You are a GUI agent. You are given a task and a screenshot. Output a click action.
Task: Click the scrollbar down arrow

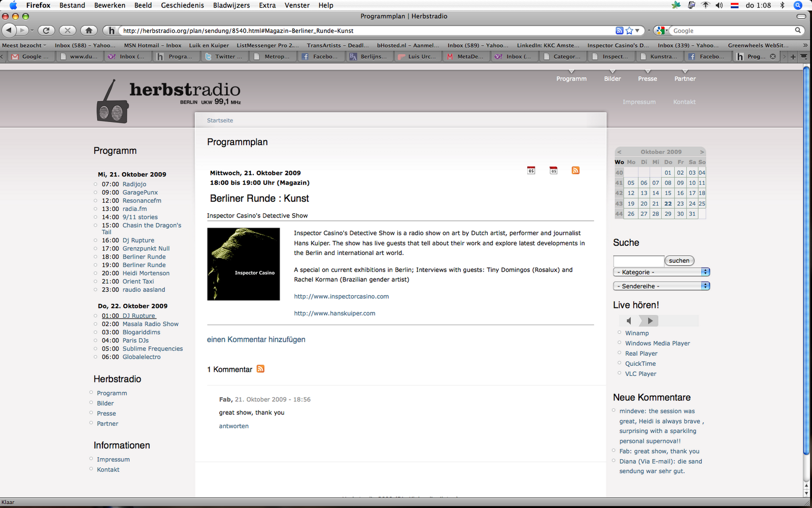(806, 493)
